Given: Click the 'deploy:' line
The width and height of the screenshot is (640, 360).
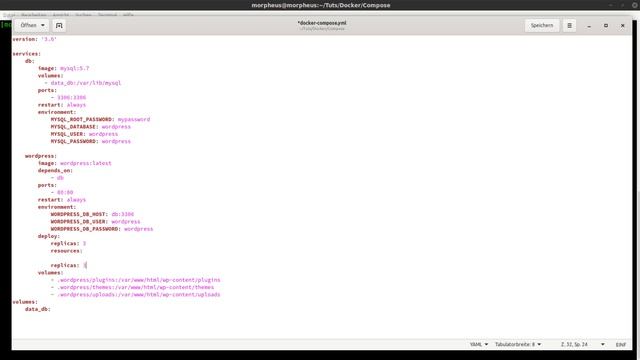Looking at the screenshot, I should 49,236.
